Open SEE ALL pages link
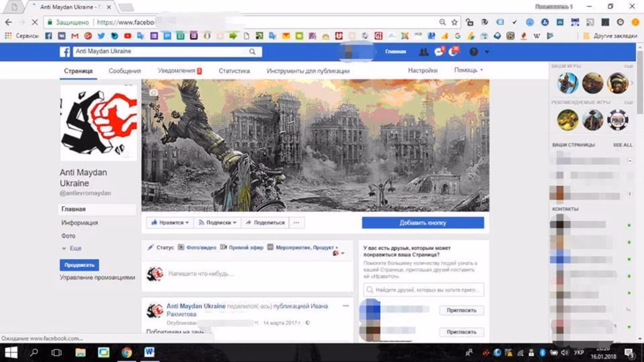 (x=623, y=145)
